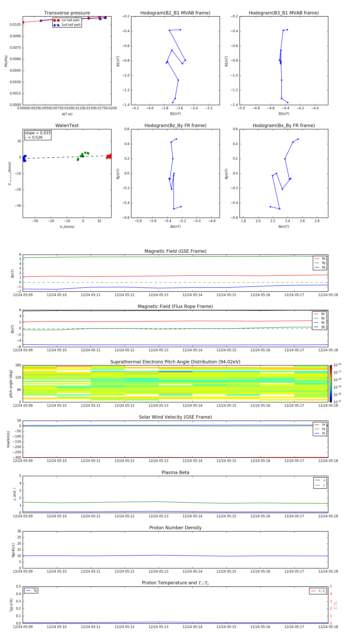The height and width of the screenshot is (644, 351).
Task: Click the slope and r annotation box in WalenTest
Action: (37, 135)
